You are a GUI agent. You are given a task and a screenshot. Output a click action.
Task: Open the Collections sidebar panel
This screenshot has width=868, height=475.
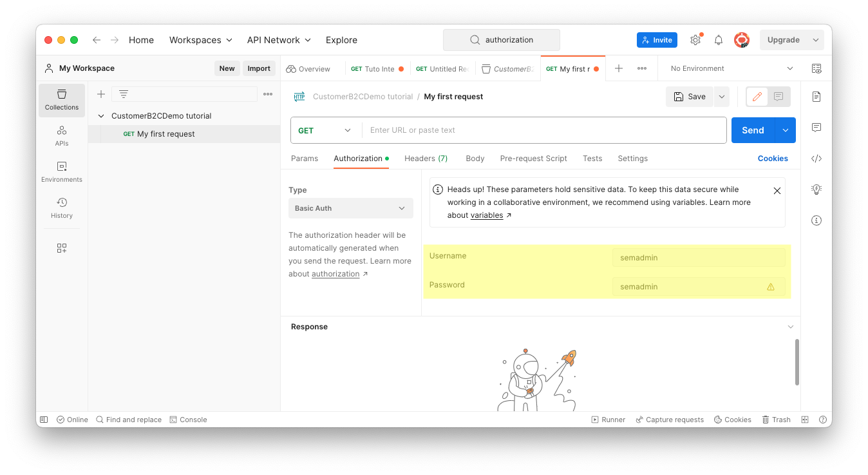click(62, 100)
